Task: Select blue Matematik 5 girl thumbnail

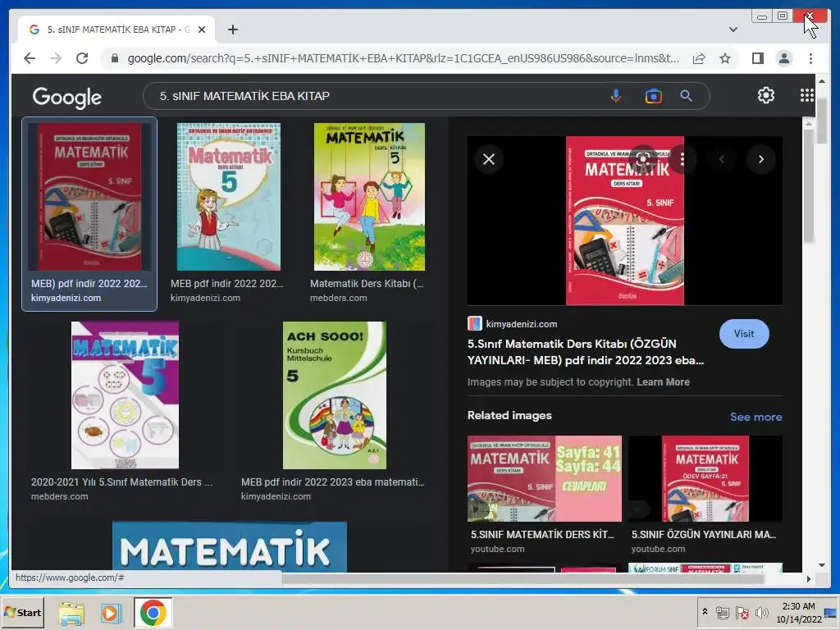Action: pyautogui.click(x=229, y=197)
